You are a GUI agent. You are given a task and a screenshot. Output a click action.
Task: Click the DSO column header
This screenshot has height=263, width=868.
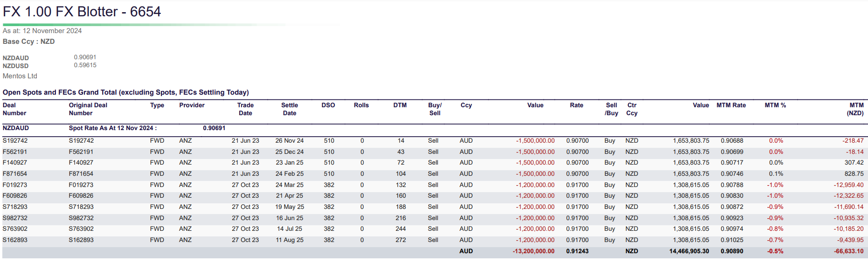328,105
